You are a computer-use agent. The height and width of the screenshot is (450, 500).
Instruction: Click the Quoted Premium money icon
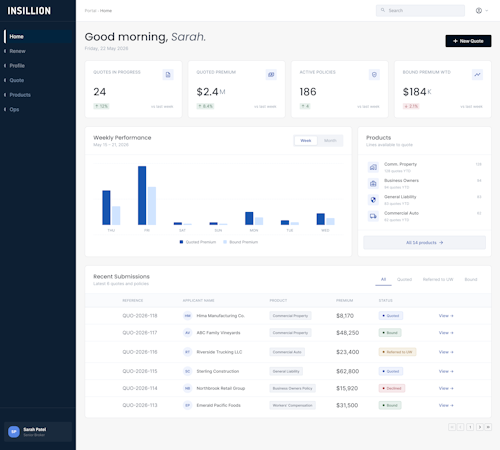tap(271, 75)
